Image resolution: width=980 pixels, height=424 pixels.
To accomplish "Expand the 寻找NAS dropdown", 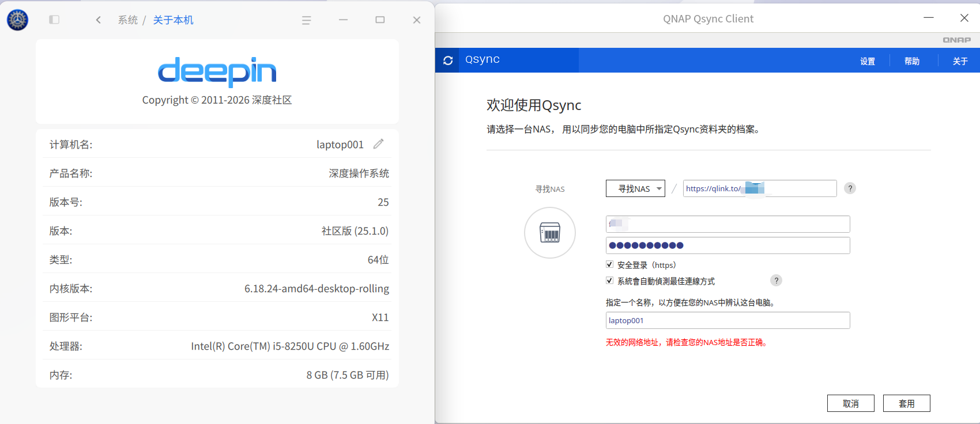I will coord(635,188).
